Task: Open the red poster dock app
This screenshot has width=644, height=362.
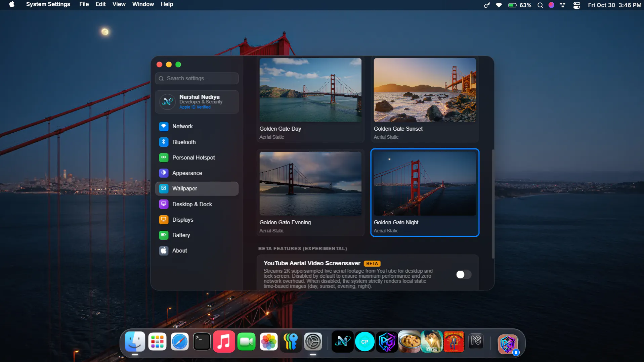Action: (454, 342)
